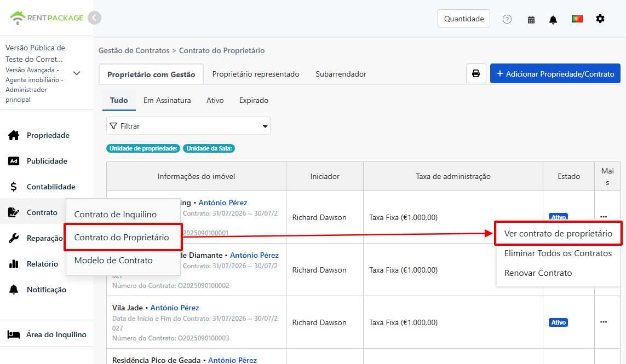Click the Unidade de propriedade tag
The image size is (626, 364).
pos(143,148)
